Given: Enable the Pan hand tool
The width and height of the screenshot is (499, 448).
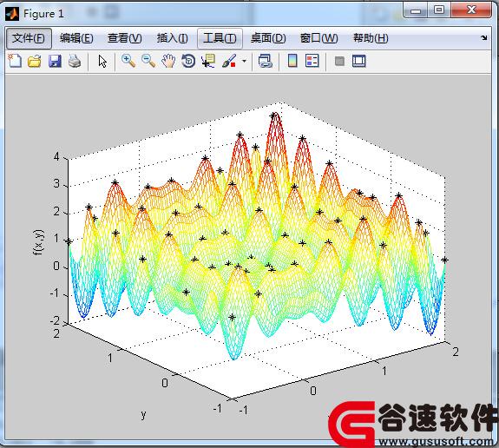Looking at the screenshot, I should tap(168, 61).
